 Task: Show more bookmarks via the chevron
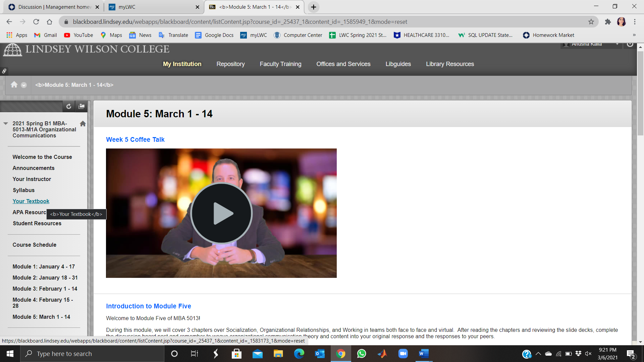click(634, 35)
